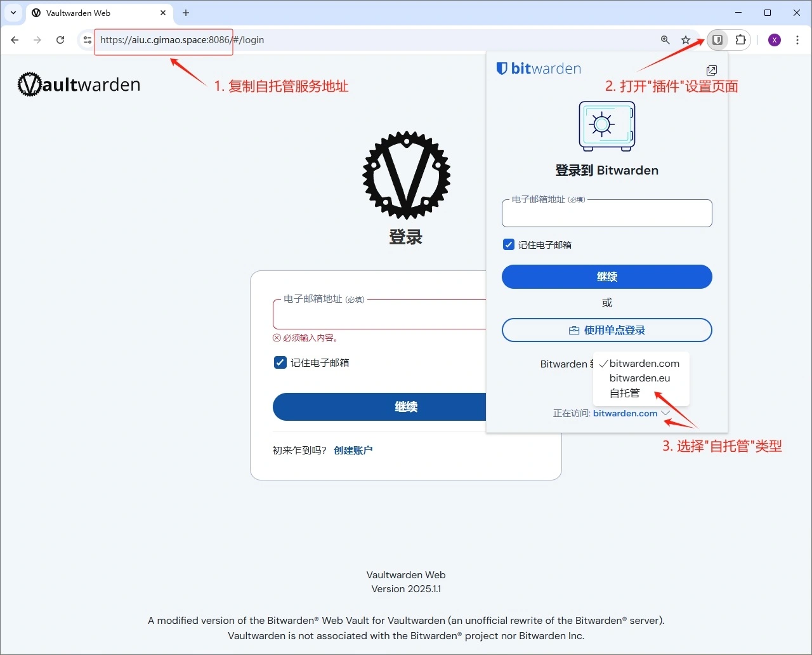Close the Vaultwarden Web tab
This screenshot has width=812, height=655.
pos(163,13)
